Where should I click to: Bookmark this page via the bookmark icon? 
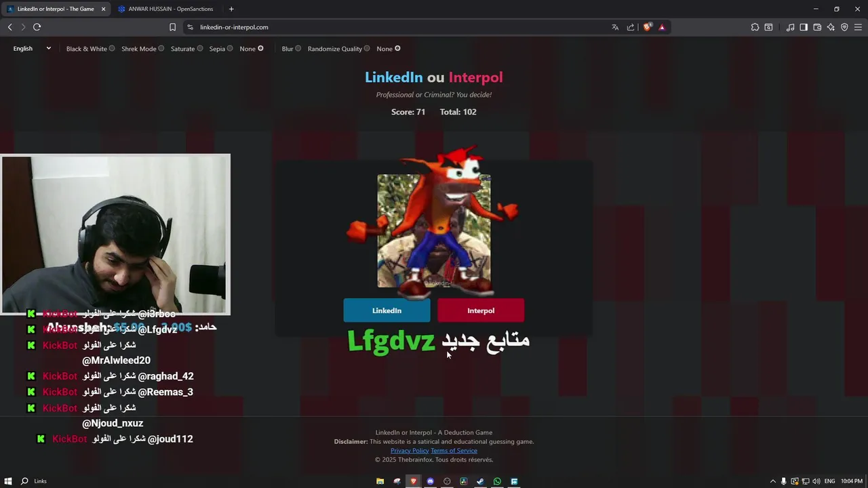(172, 27)
